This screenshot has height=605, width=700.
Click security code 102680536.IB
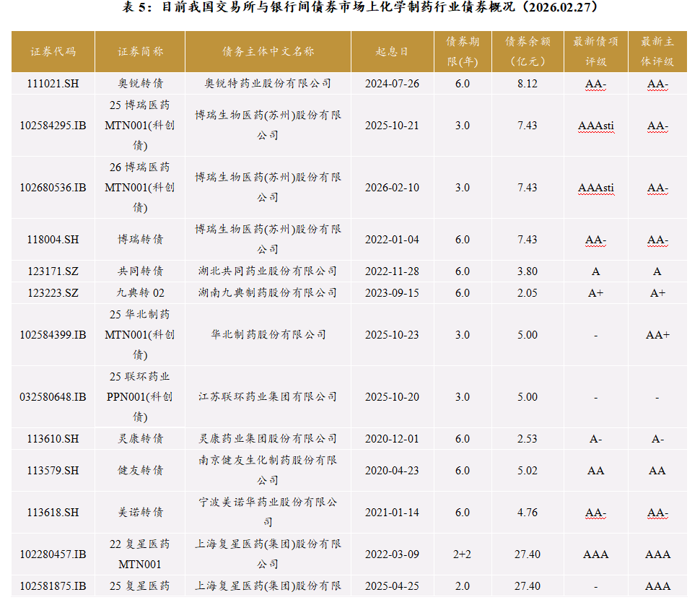[53, 188]
